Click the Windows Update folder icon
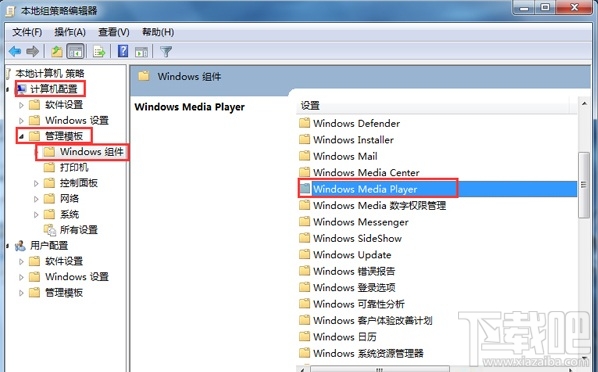The image size is (598, 372). point(304,254)
